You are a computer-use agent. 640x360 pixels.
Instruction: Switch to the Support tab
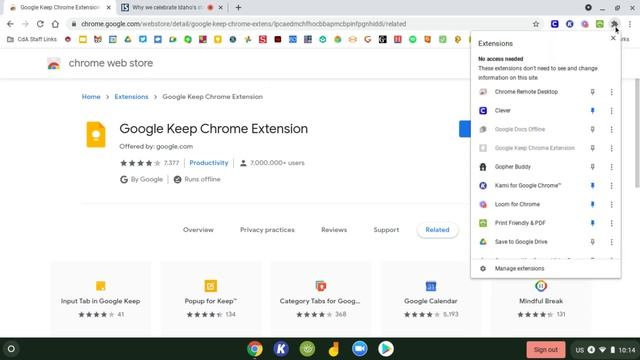pyautogui.click(x=386, y=230)
